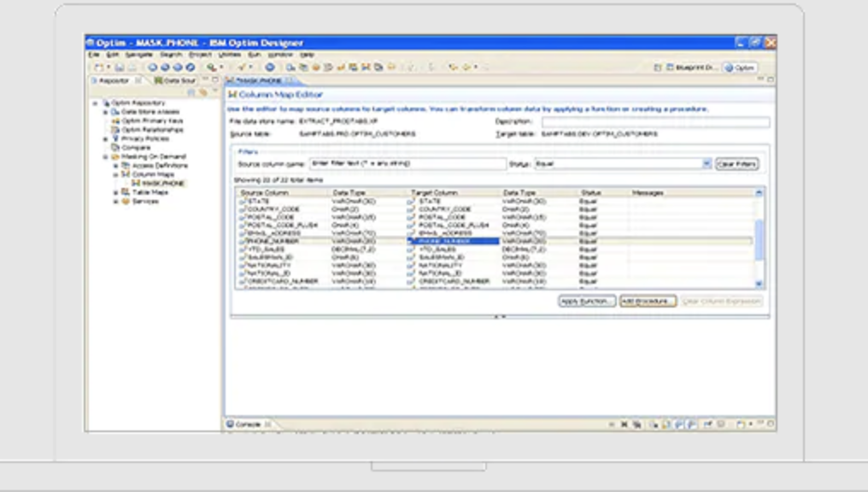Collapse the Masking On Demand node

click(x=105, y=157)
